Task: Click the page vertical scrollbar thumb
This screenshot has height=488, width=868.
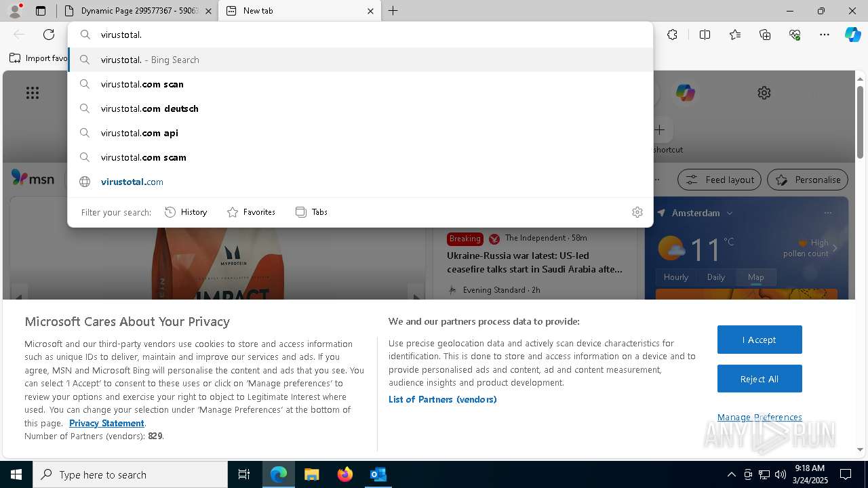Action: tap(861, 122)
